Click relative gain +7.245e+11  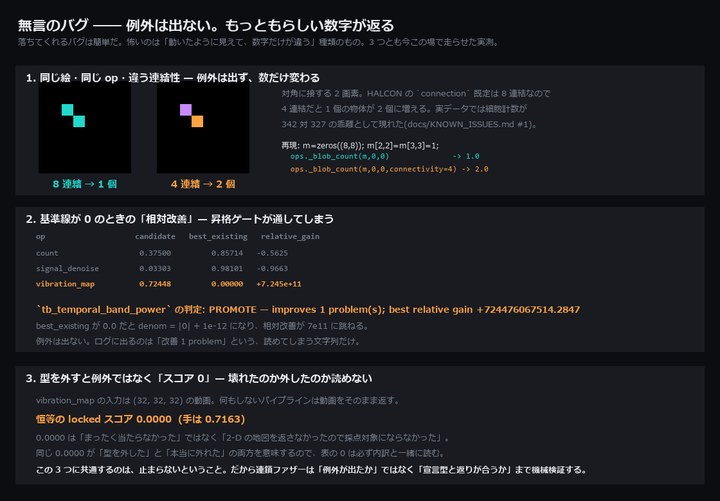pos(279,284)
